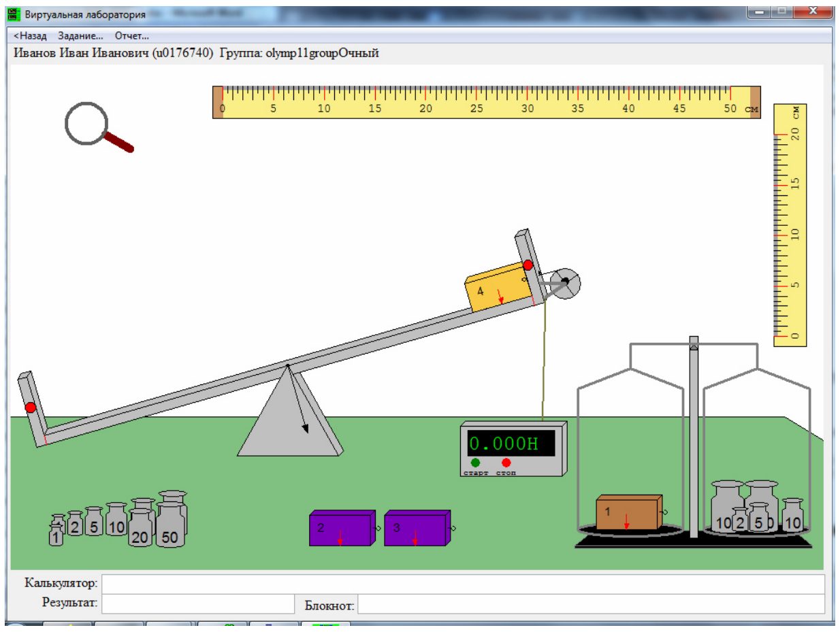Focus the "Результат" input field
The image size is (840, 632).
(x=198, y=603)
